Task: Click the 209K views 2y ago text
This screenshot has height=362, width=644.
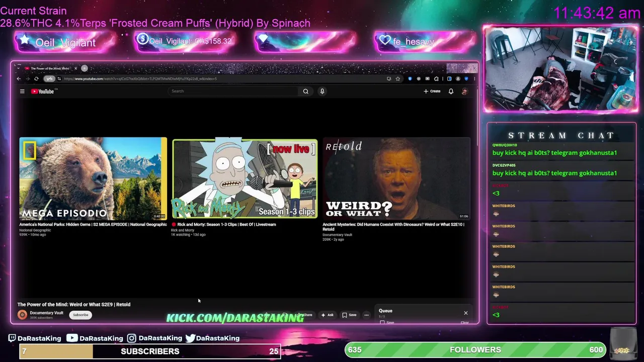Action: 333,239
